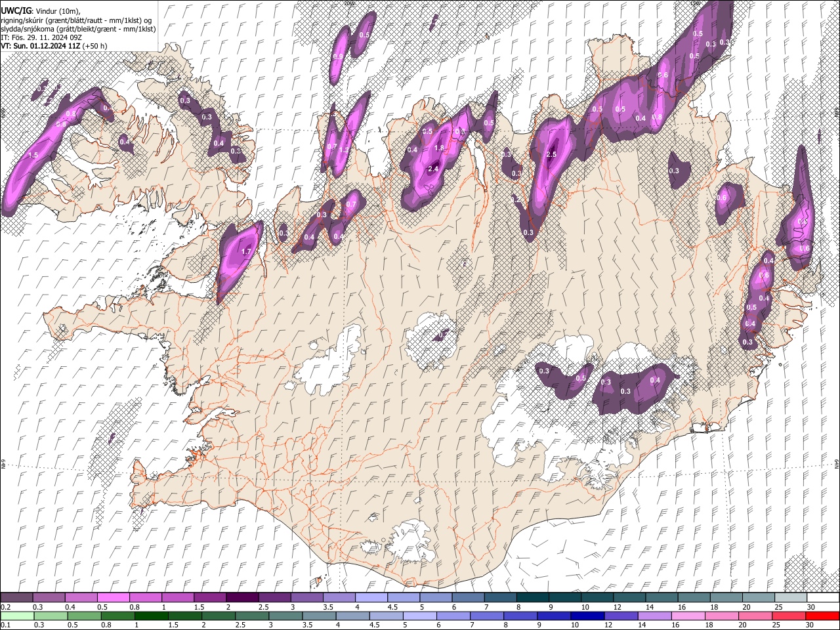
Task: Pick the deep navy swatch labeled 10 in lower legend
Action: [x=588, y=616]
